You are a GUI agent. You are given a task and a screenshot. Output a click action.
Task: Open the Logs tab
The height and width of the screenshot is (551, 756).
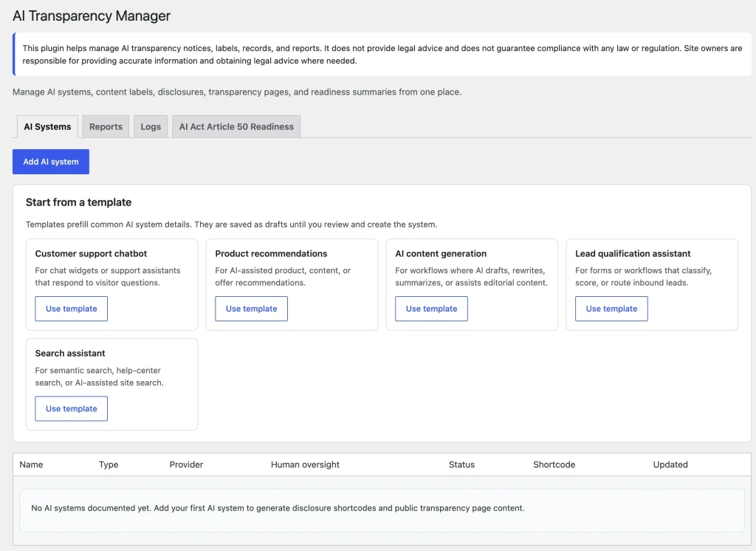point(151,126)
